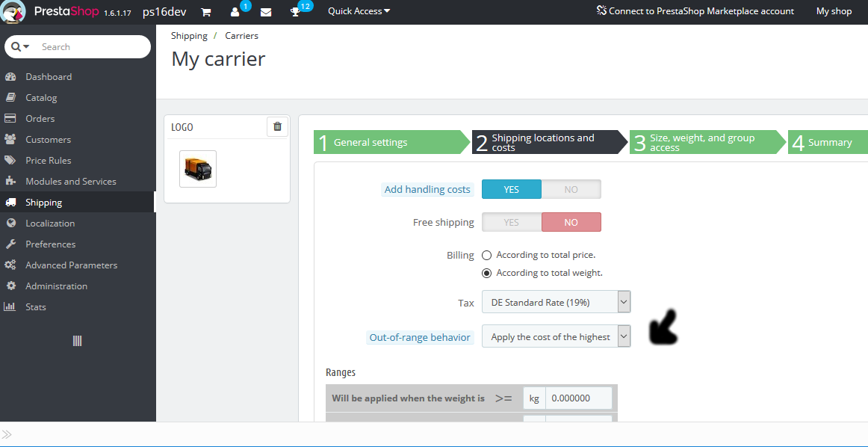The height and width of the screenshot is (447, 868).
Task: Go to step 3 Size, weight, and group access
Action: (x=707, y=142)
